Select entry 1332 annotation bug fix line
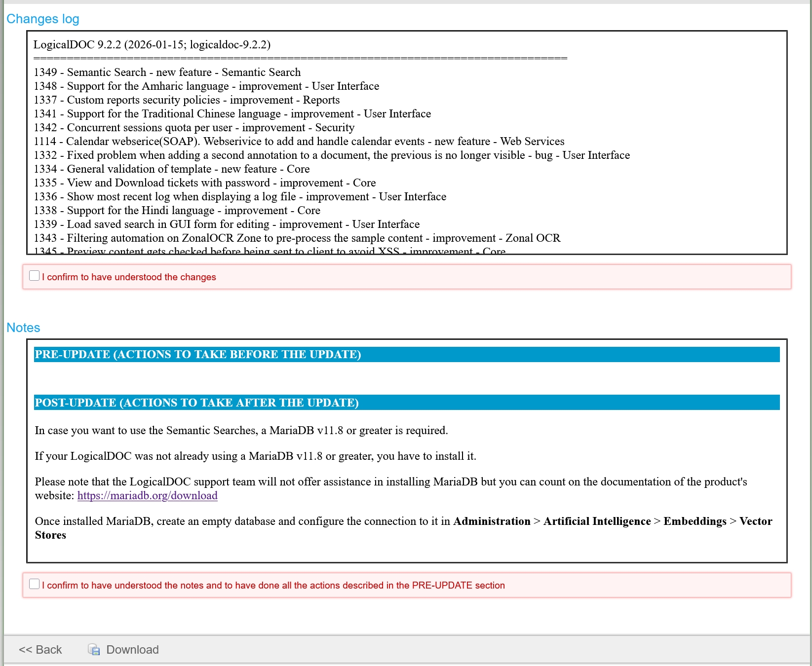This screenshot has width=812, height=666. tap(331, 155)
